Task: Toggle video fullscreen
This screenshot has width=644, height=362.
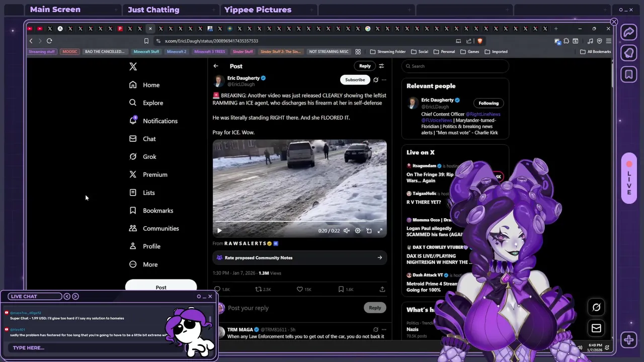Action: pos(380,231)
